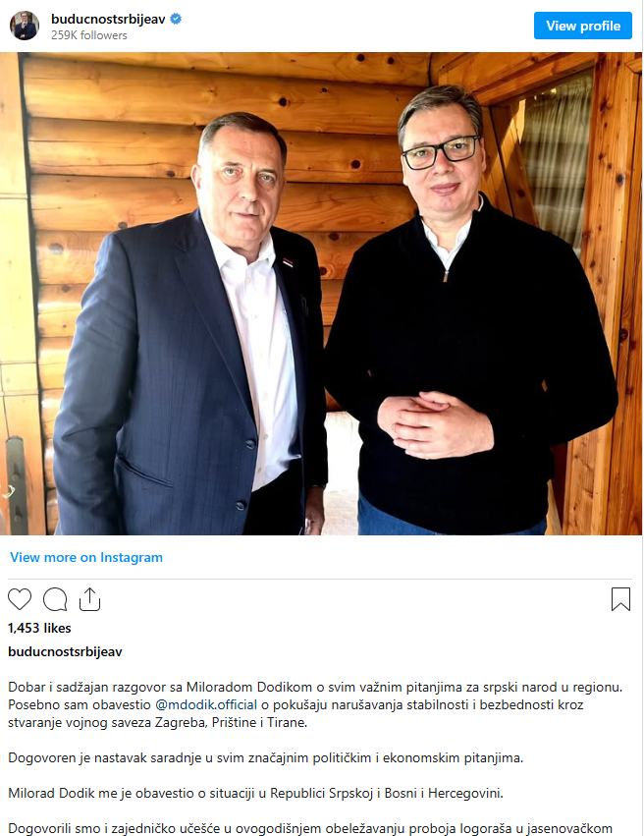Click the blue verified badge
This screenshot has width=644, height=836.
tap(176, 19)
